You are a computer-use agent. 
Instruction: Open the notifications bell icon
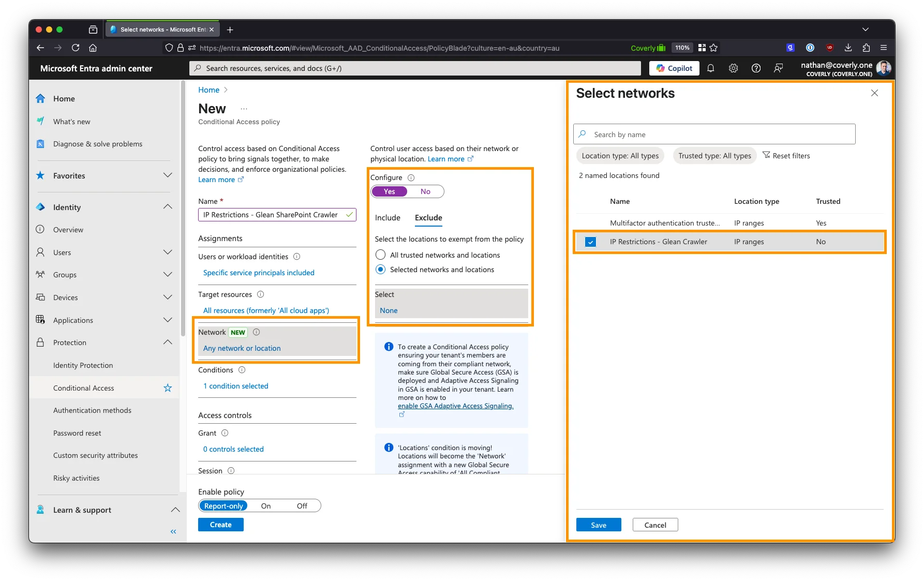(710, 68)
